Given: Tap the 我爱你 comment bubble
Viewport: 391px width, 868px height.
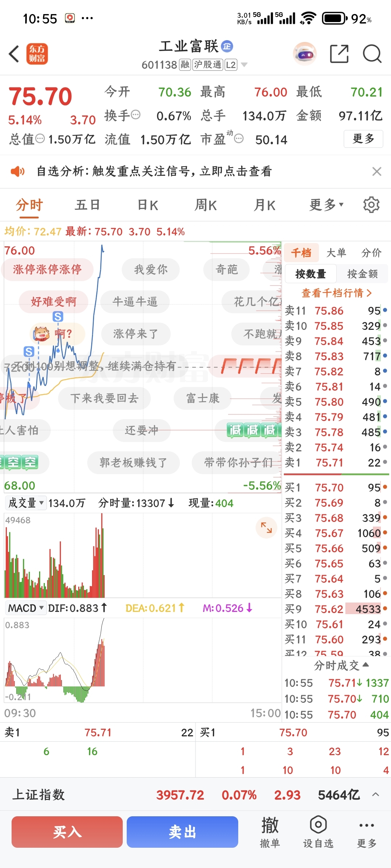Looking at the screenshot, I should click(x=151, y=269).
